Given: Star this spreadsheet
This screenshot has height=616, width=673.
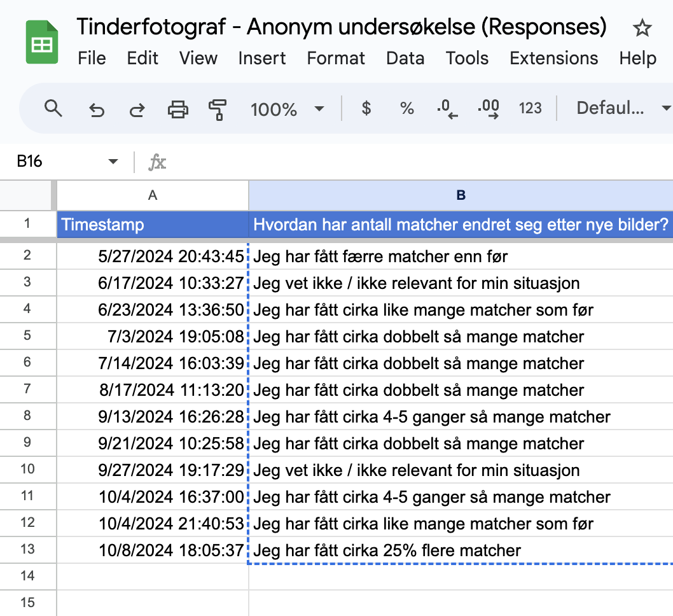Looking at the screenshot, I should 641,28.
